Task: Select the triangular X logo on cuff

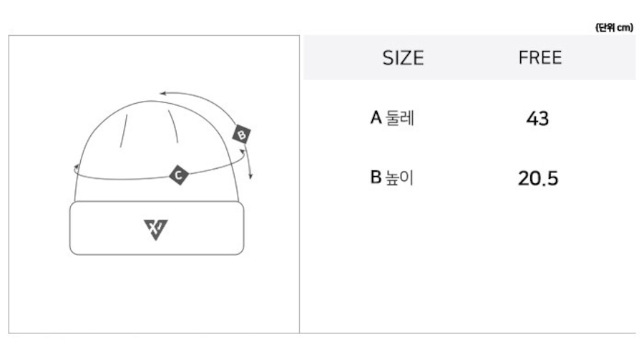Action: tap(156, 230)
